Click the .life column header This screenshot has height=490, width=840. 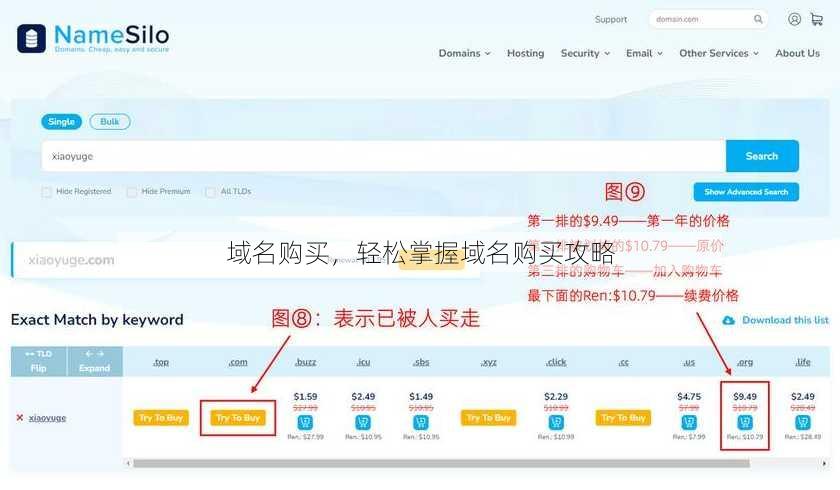(802, 362)
